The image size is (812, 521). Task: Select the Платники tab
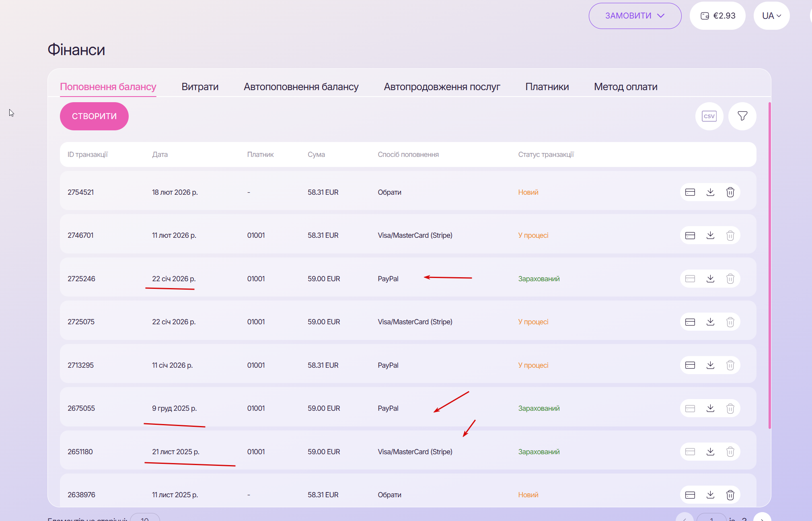tap(547, 86)
